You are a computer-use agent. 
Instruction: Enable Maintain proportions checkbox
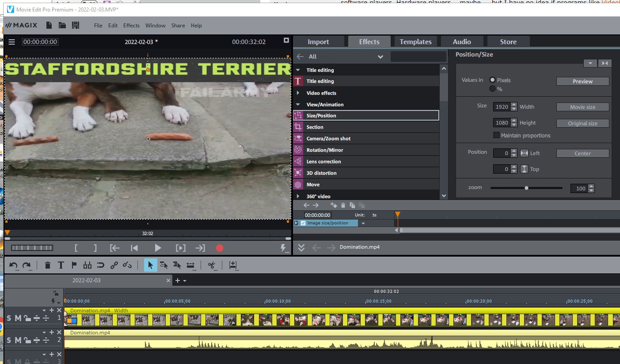[x=497, y=135]
